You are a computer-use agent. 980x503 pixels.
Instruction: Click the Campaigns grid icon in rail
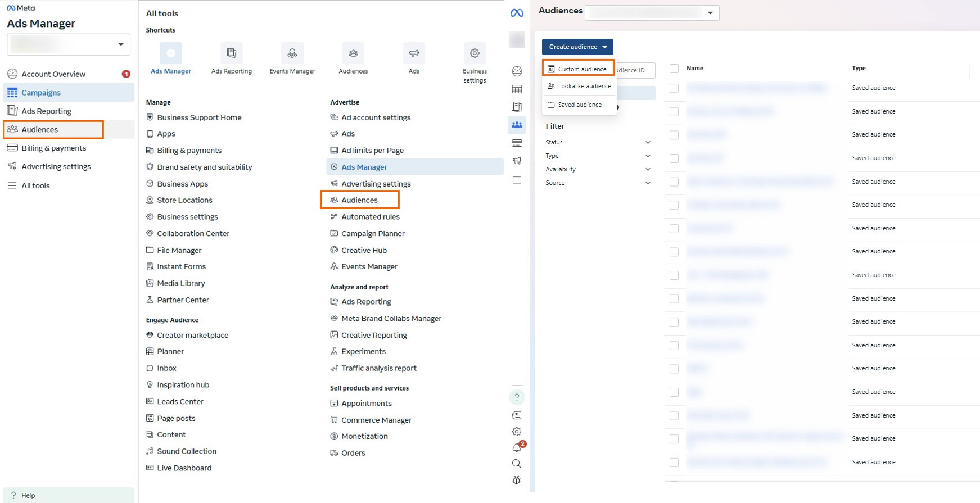coord(517,89)
